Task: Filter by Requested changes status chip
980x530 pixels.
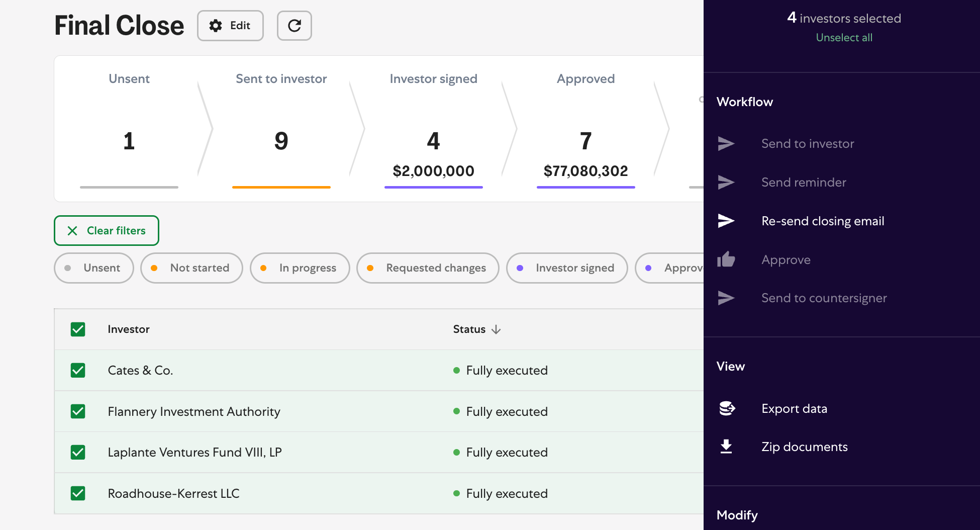Action: tap(428, 268)
